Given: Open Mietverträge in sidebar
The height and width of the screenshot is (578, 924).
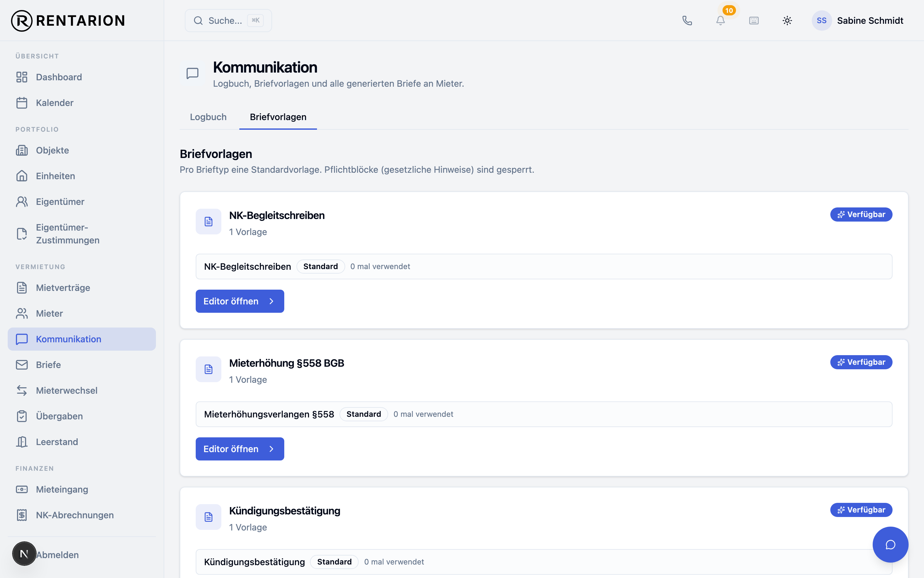Looking at the screenshot, I should 82,287.
